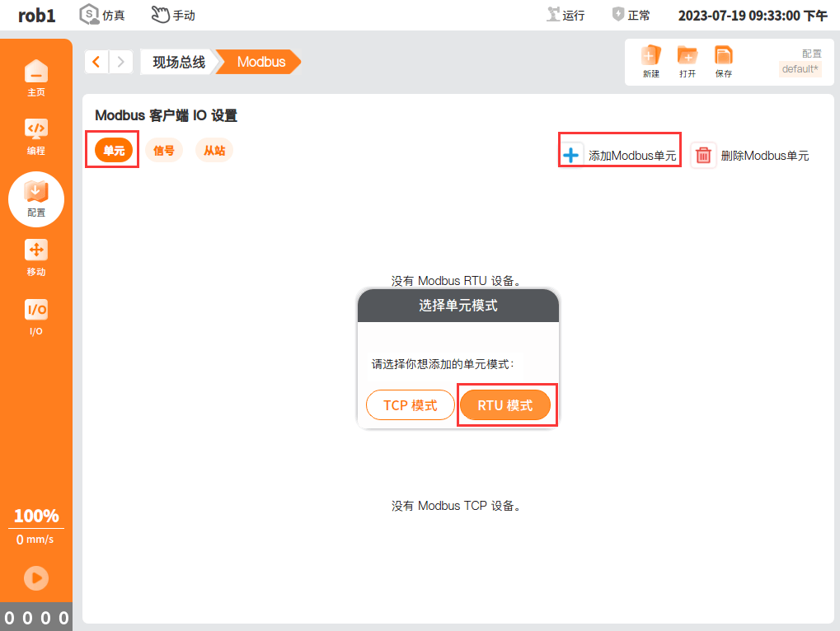Screen dimensions: 840x631
Task: Click the 新建 new file icon
Action: [x=651, y=62]
